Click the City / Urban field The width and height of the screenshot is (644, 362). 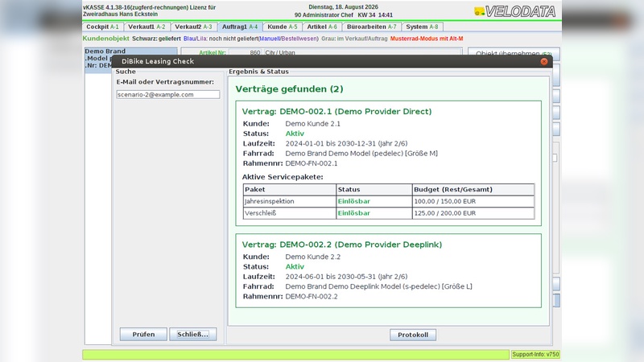pyautogui.click(x=363, y=52)
